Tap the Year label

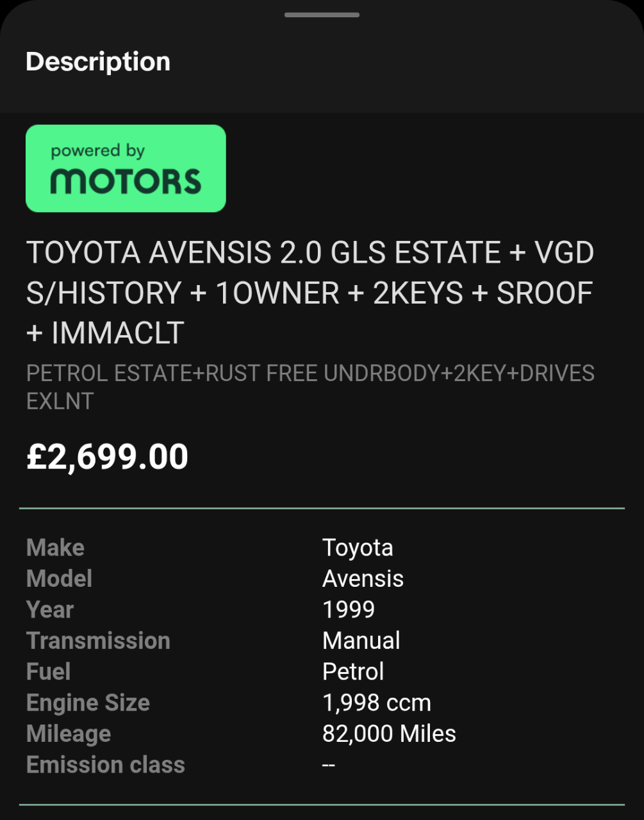[50, 609]
